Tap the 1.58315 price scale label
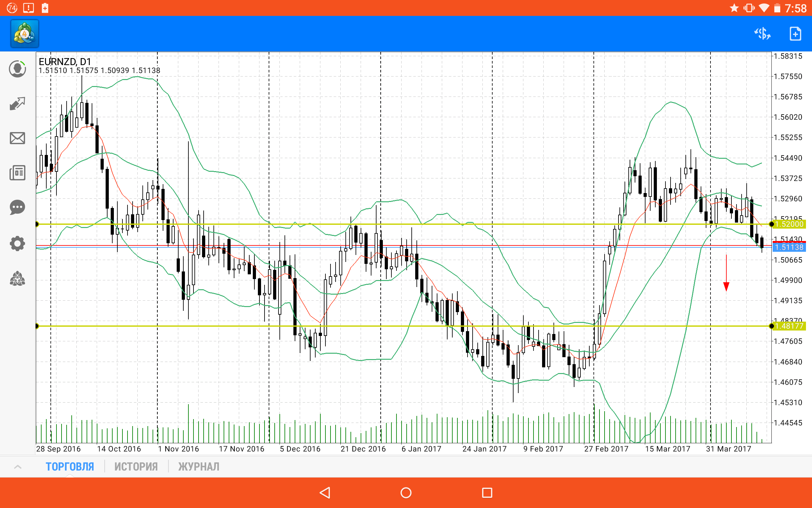Viewport: 812px width, 508px height. click(x=788, y=56)
